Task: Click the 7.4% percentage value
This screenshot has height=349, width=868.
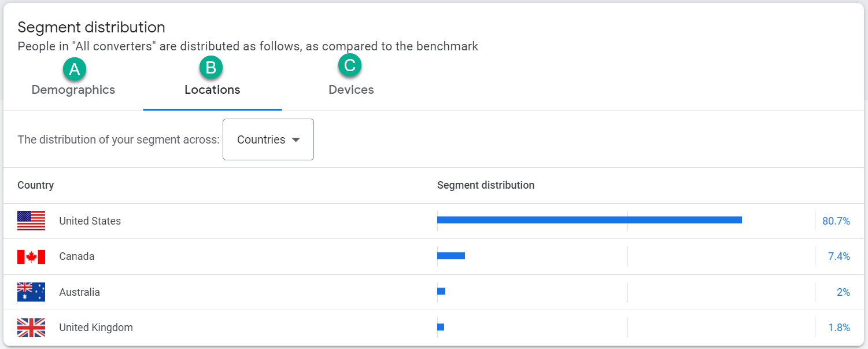Action: (839, 256)
